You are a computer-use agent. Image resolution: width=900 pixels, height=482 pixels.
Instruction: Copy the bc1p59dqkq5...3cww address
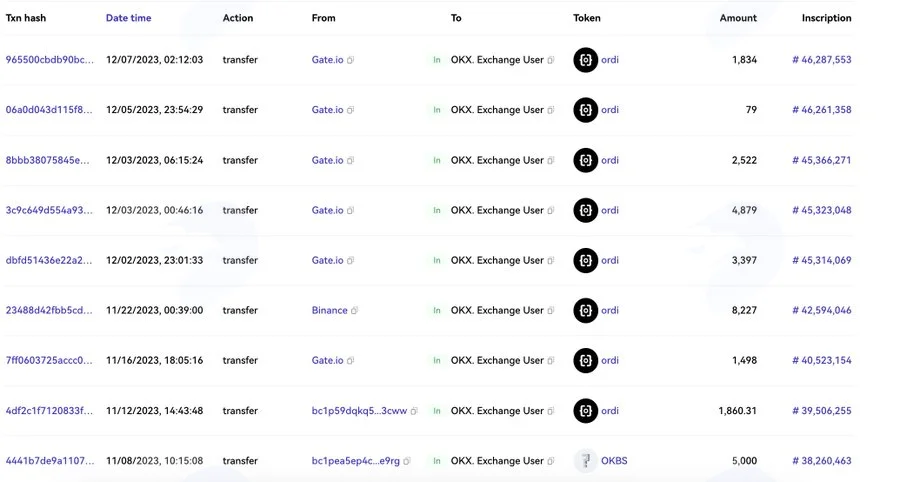click(414, 411)
